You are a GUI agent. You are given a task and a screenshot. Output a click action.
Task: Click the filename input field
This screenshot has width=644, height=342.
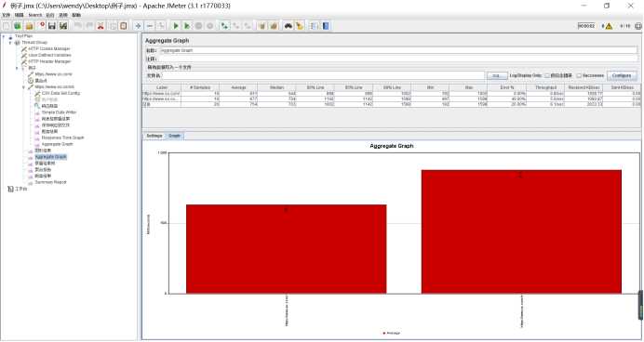323,76
